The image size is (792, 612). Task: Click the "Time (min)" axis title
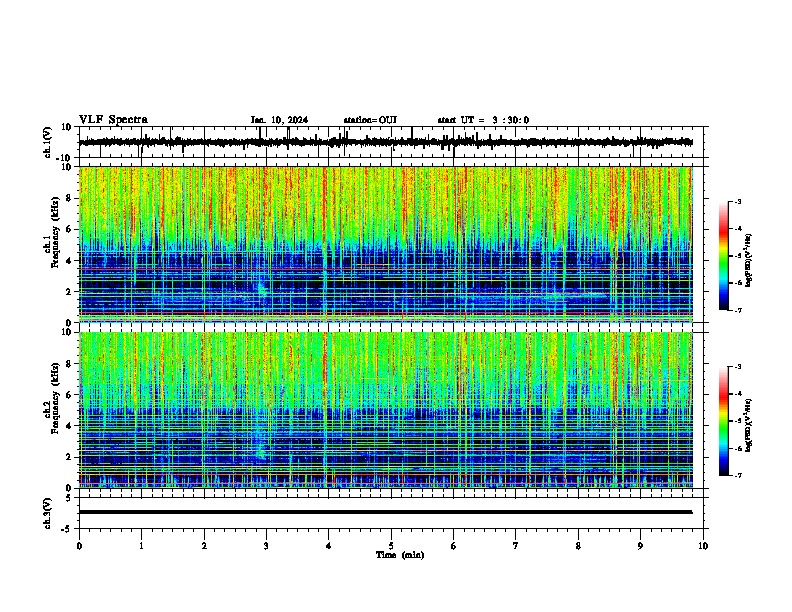[x=400, y=555]
